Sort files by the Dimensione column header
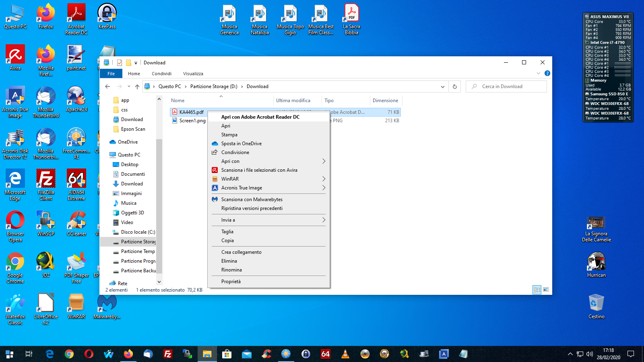Viewport: 644px width, 362px height. pyautogui.click(x=385, y=101)
